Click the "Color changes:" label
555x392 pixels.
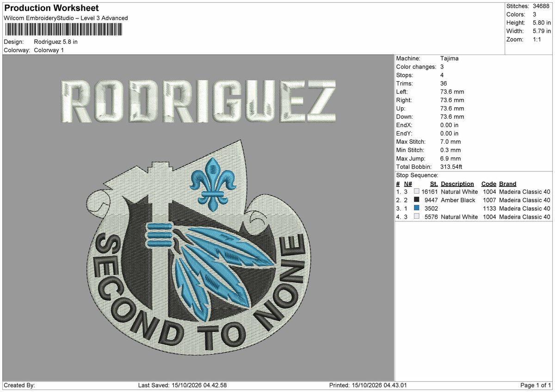click(x=416, y=67)
